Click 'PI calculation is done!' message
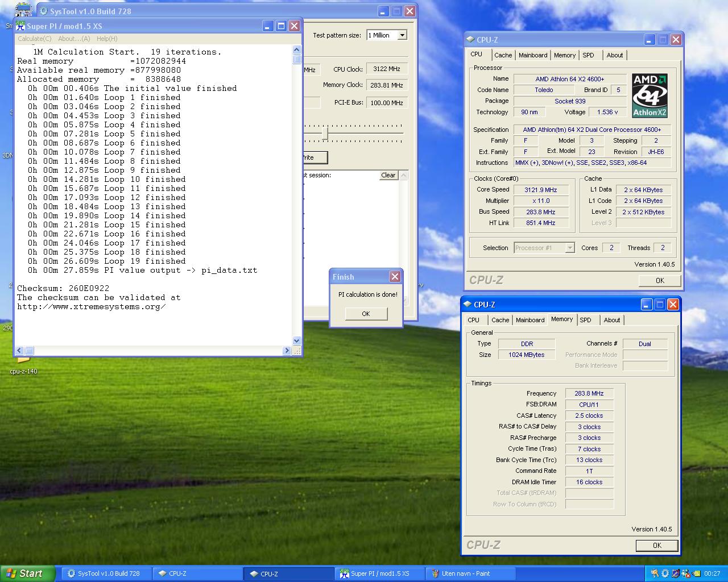Viewport: 728px width, 582px height. [x=368, y=294]
